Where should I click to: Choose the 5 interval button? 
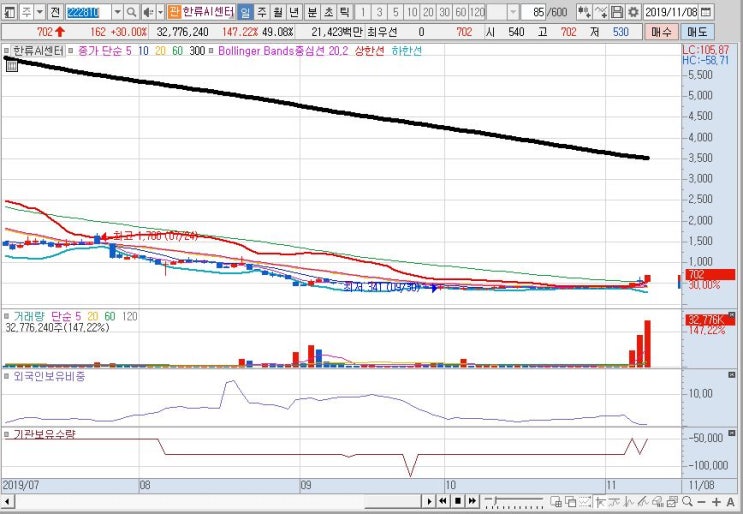pyautogui.click(x=396, y=12)
